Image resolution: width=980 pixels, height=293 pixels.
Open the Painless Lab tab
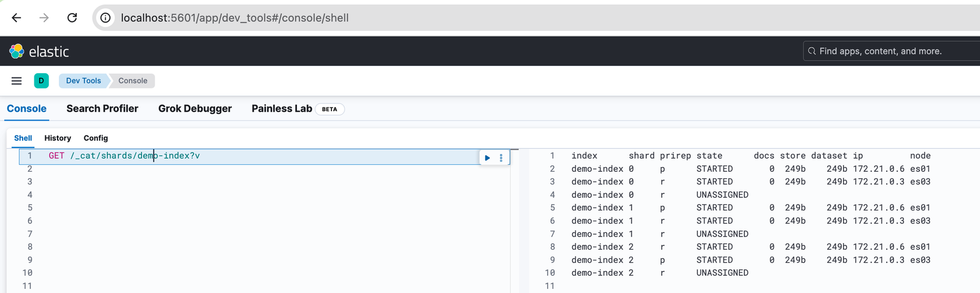click(282, 109)
